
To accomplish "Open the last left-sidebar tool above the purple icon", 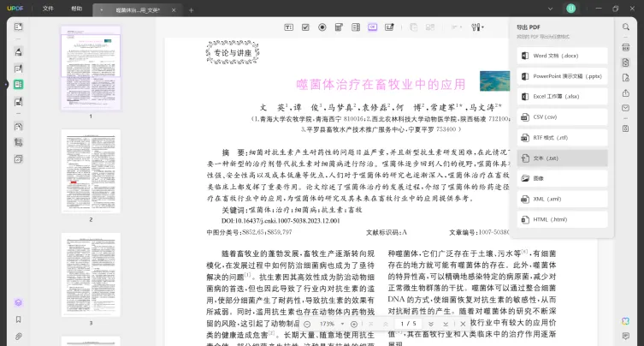I will (x=18, y=159).
